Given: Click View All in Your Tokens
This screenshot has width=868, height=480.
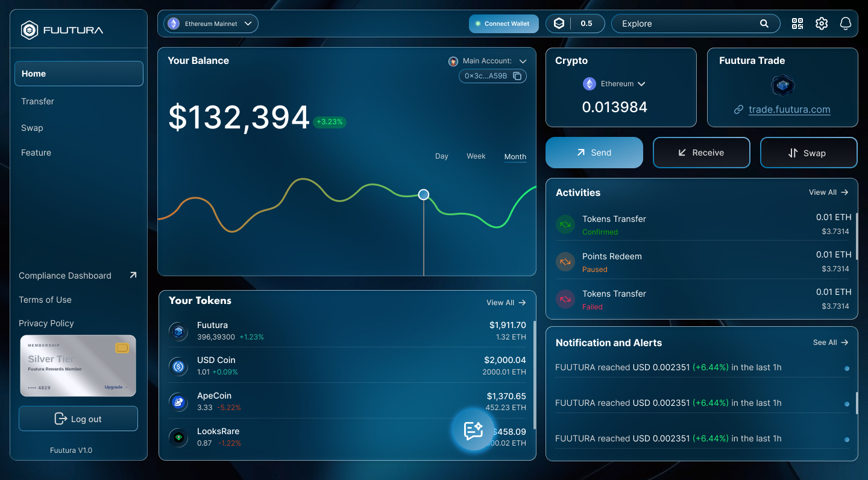Looking at the screenshot, I should click(x=506, y=303).
